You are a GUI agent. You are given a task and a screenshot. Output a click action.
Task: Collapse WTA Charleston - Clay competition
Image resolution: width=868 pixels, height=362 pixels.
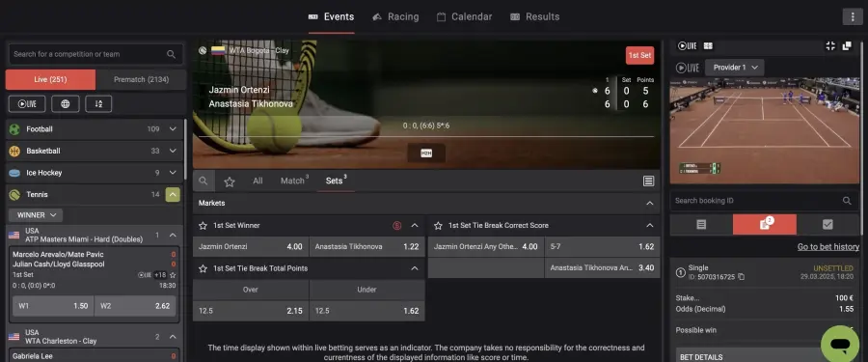[173, 337]
